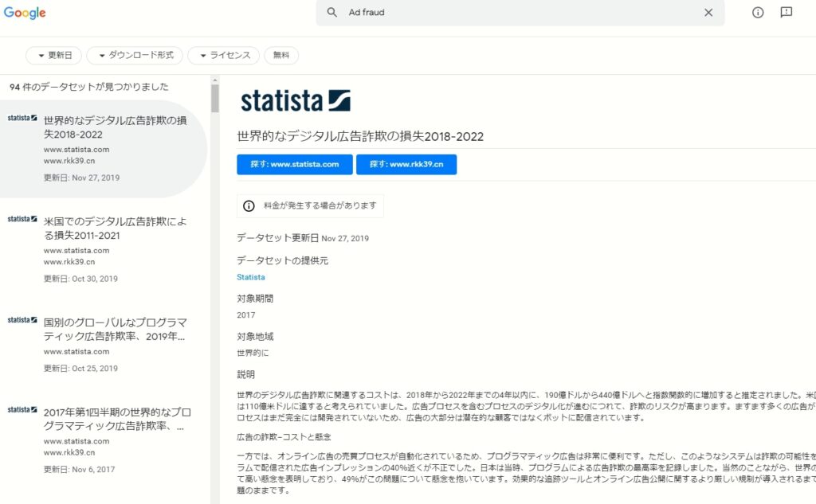Click statista icon beside first result
This screenshot has width=816, height=504.
pyautogui.click(x=22, y=118)
